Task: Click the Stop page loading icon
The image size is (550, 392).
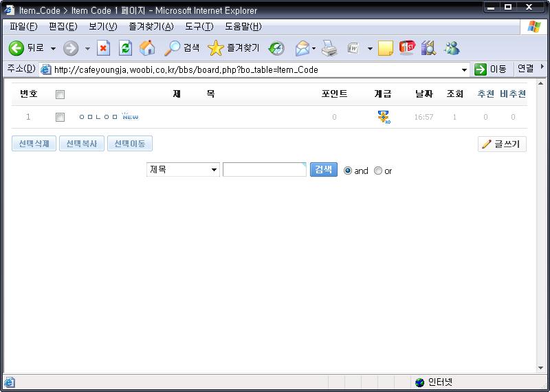Action: (103, 48)
